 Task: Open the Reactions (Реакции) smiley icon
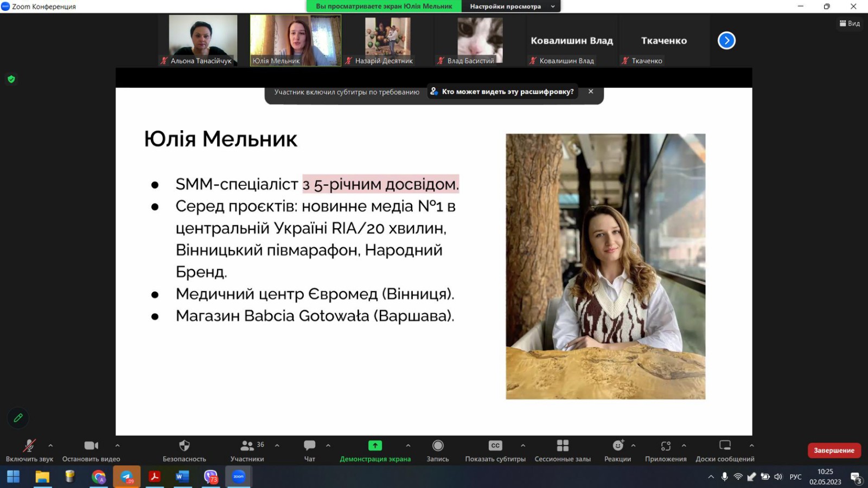[x=618, y=446]
